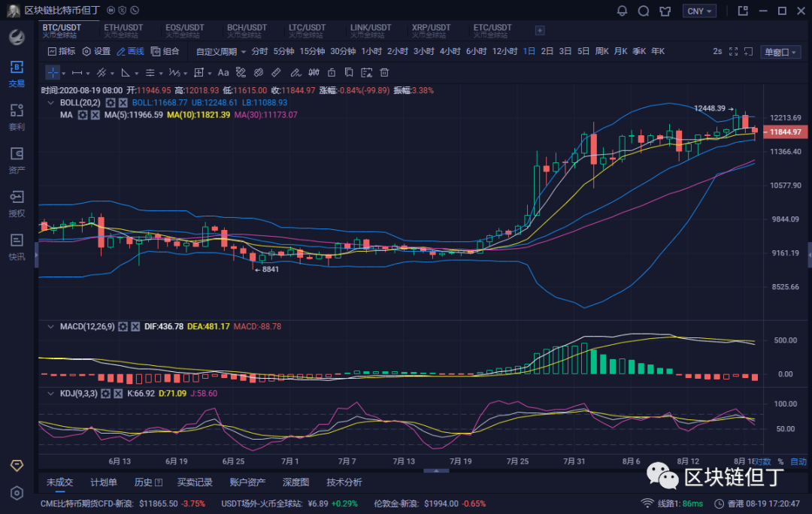Open the ruler measurement tool

click(277, 72)
